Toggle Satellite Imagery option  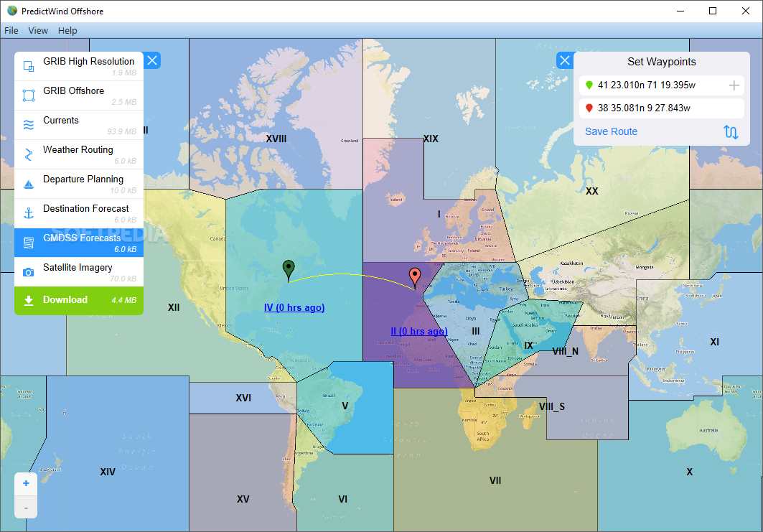pos(79,272)
